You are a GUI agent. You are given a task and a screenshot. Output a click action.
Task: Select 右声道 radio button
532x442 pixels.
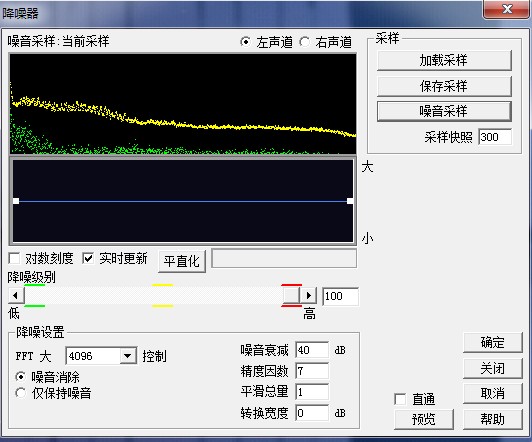(304, 42)
